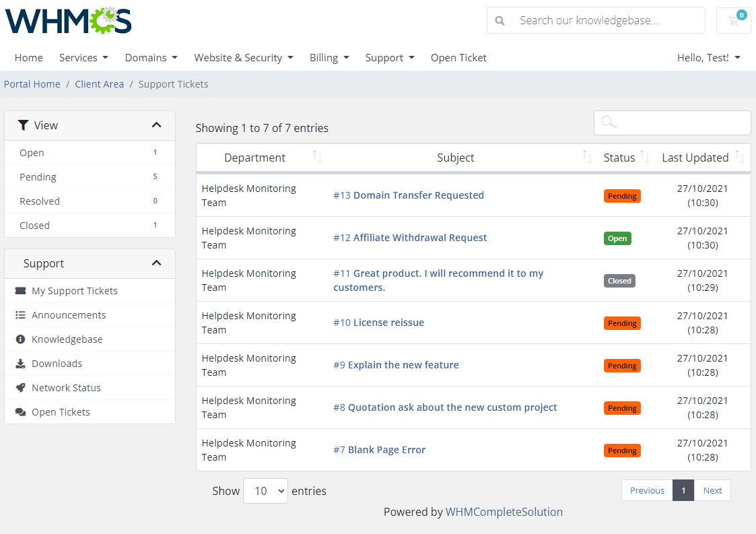Sort tickets by the Subject column arrows

[587, 156]
